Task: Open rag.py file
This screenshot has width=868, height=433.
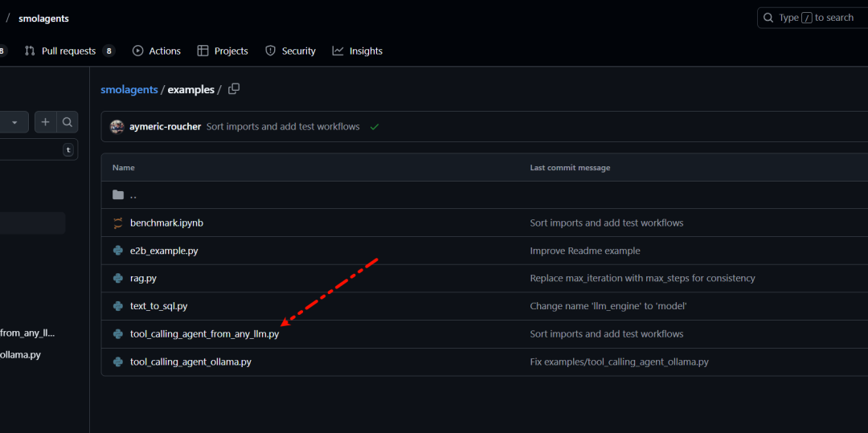Action: point(143,278)
